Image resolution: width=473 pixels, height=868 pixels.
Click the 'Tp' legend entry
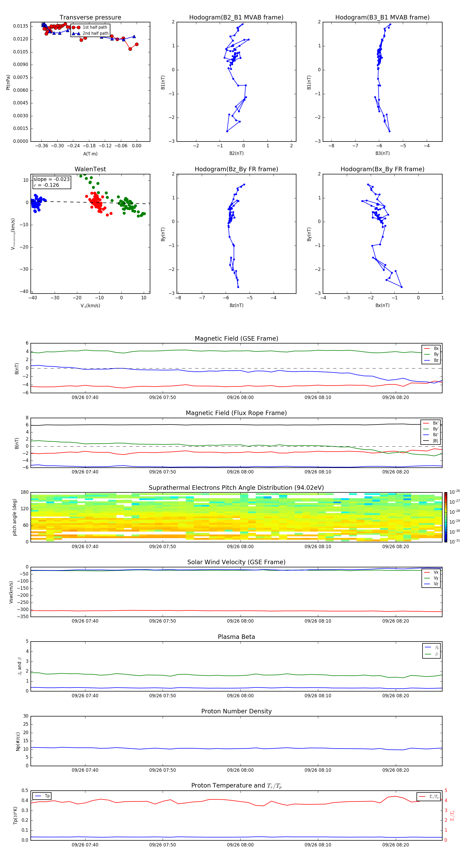pyautogui.click(x=42, y=796)
